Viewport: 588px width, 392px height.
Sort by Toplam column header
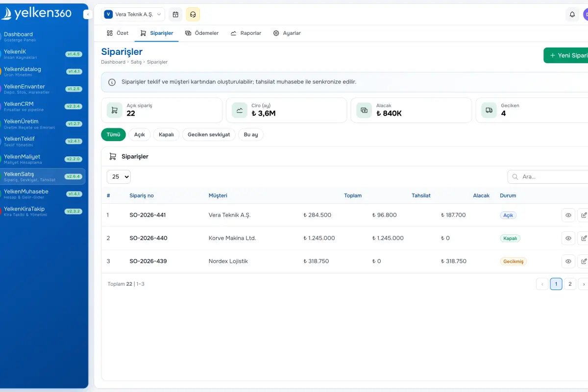[353, 196]
